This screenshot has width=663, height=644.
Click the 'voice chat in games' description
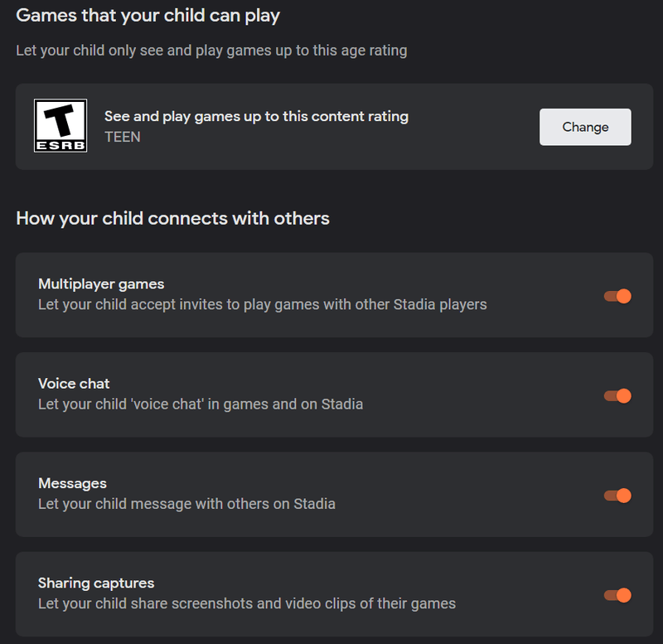pyautogui.click(x=201, y=404)
